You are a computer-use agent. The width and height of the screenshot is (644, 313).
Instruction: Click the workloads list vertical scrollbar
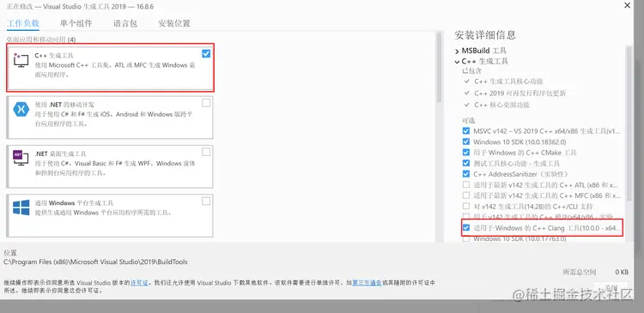tap(439, 68)
